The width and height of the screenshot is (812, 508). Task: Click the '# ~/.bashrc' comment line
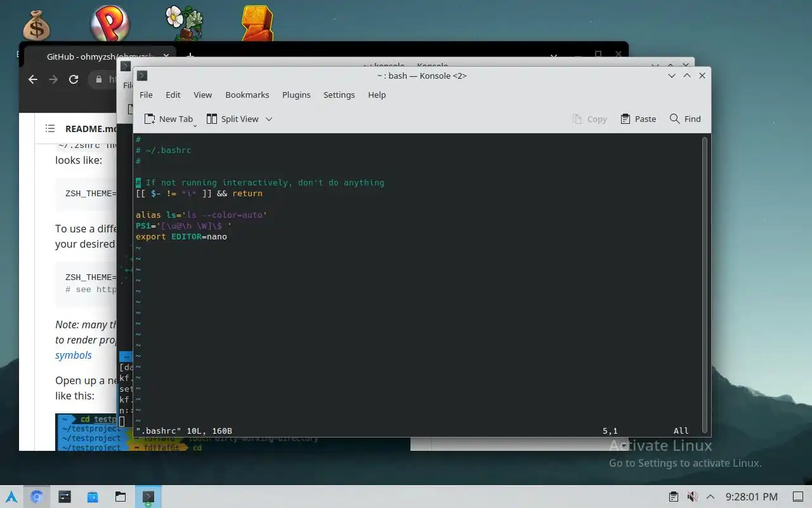click(x=163, y=150)
